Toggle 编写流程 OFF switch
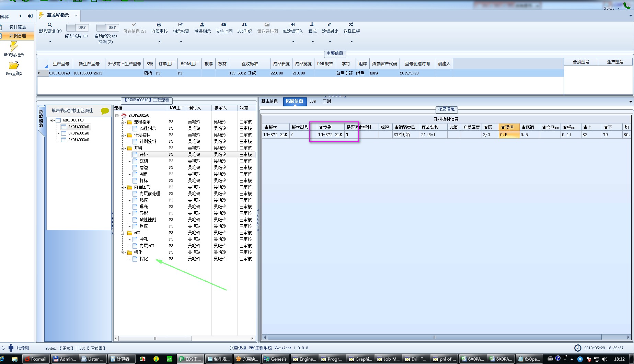 pyautogui.click(x=77, y=27)
